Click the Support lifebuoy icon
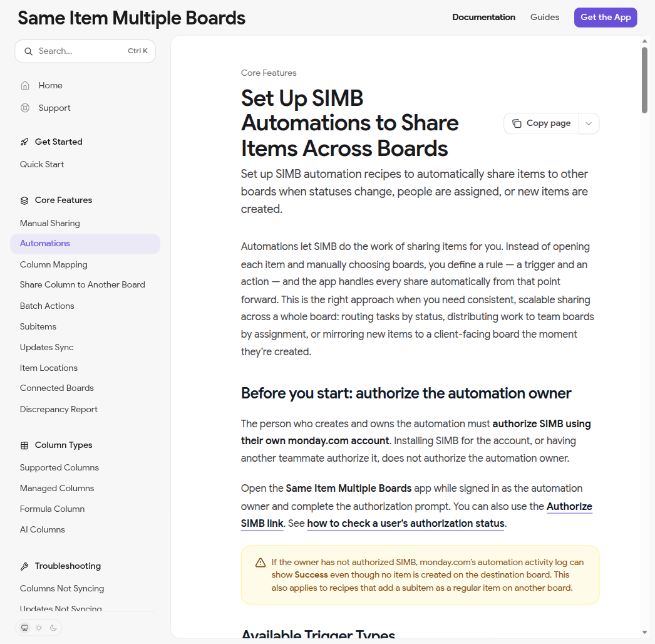The height and width of the screenshot is (644, 655). (25, 108)
